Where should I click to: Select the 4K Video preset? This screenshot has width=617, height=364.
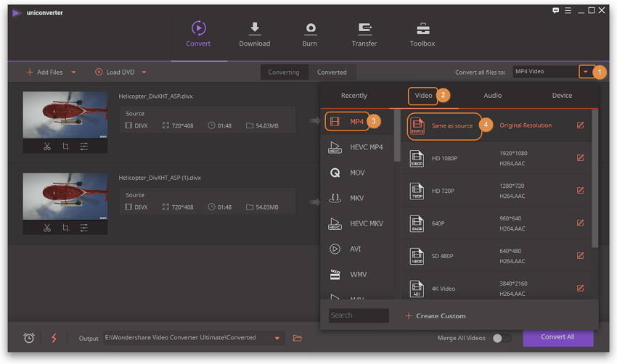click(x=496, y=289)
